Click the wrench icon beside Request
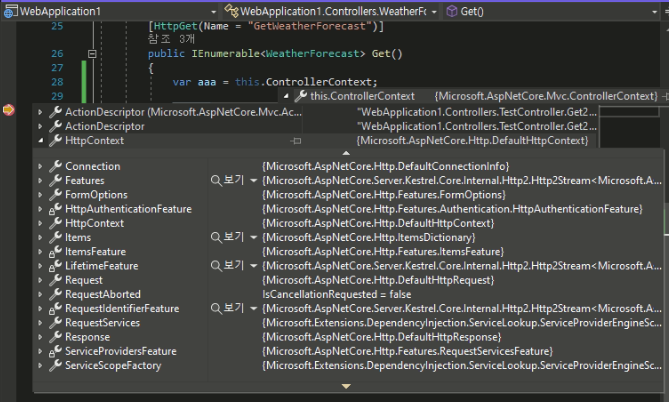This screenshot has height=402, width=669. point(55,280)
